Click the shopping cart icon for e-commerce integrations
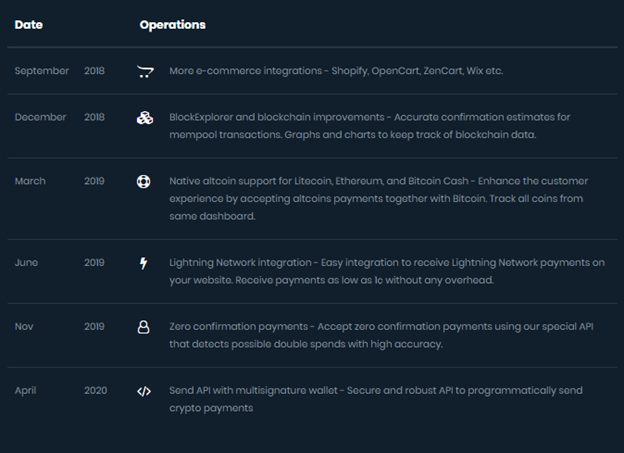The height and width of the screenshot is (453, 624). click(144, 71)
